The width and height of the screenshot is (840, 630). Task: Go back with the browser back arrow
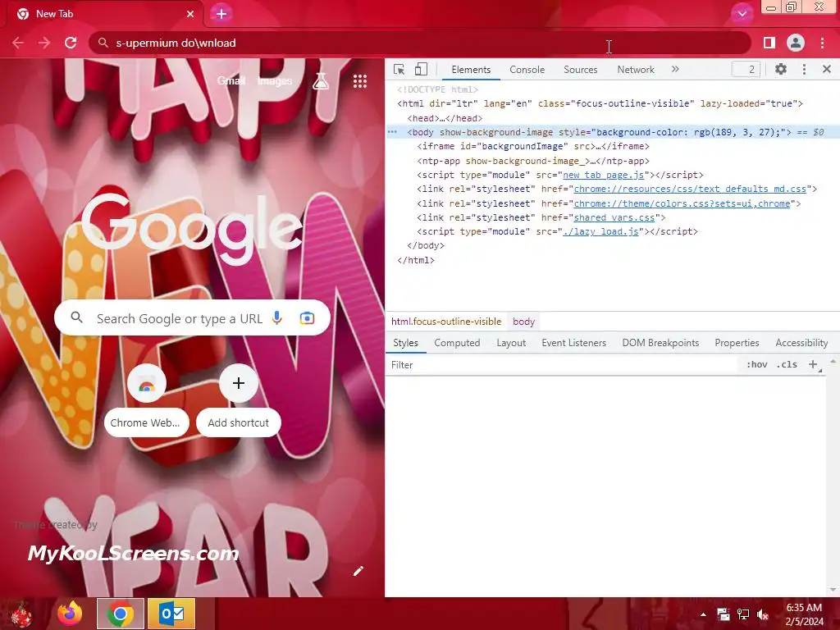pyautogui.click(x=18, y=43)
